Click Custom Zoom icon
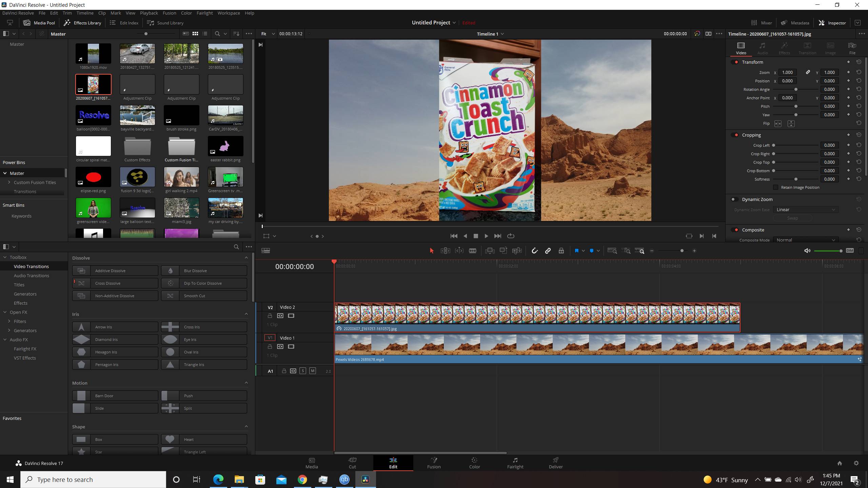This screenshot has width=868, height=488. tap(639, 251)
